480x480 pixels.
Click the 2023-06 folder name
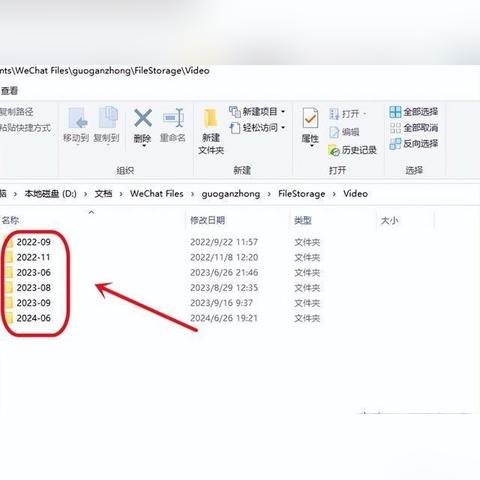[x=34, y=273]
